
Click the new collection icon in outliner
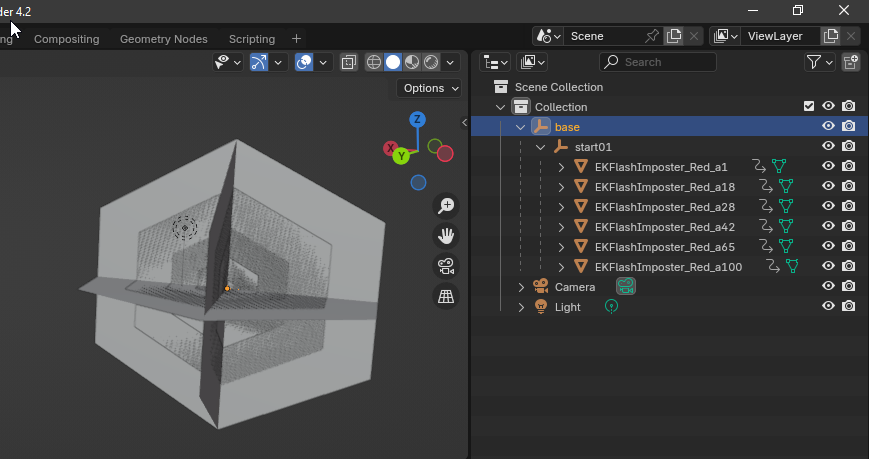(x=850, y=62)
